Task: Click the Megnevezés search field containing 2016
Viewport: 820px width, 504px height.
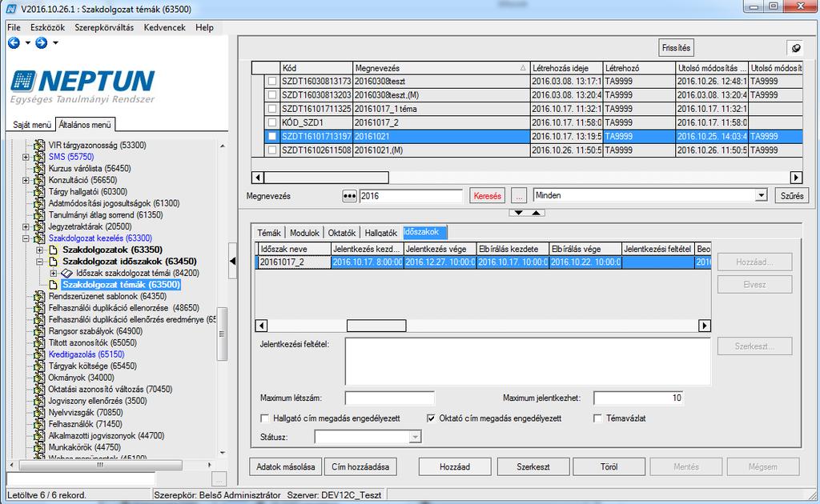Action: click(x=411, y=196)
